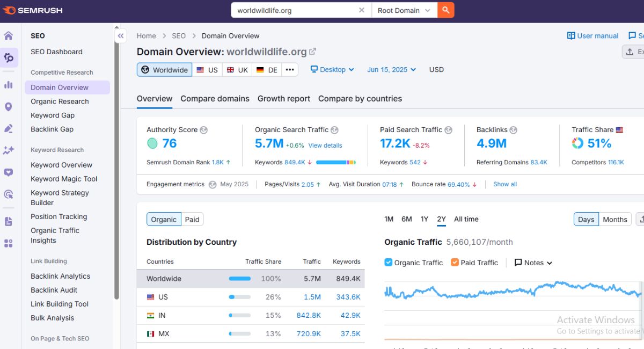Screen dimensions: 644x349
Task: Open the User manual book icon
Action: 571,35
